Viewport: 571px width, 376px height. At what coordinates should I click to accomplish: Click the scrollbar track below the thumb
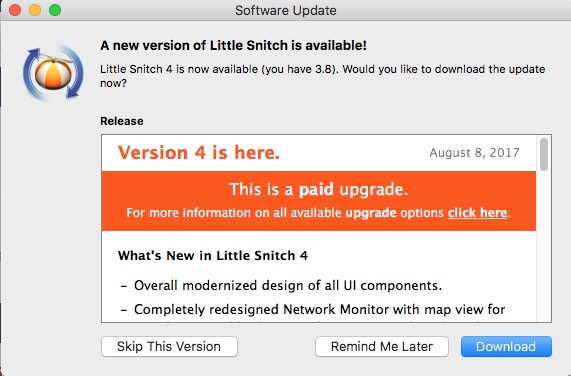click(544, 248)
